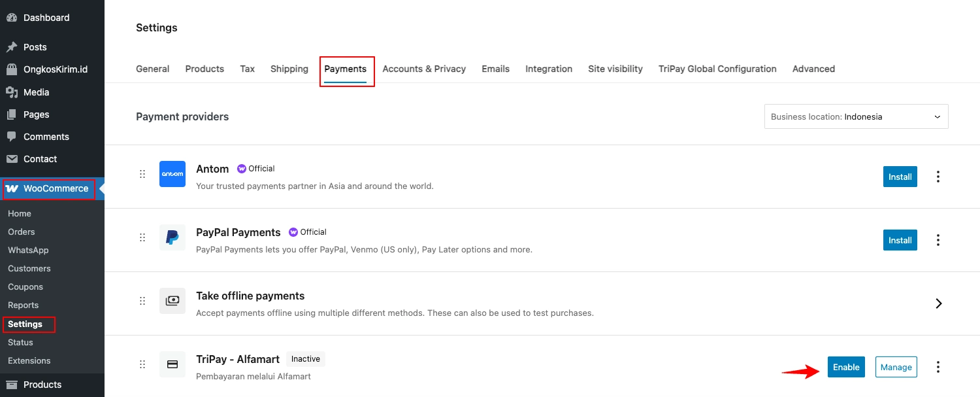The height and width of the screenshot is (397, 980).
Task: Open the Site visibility tab
Action: (x=615, y=69)
